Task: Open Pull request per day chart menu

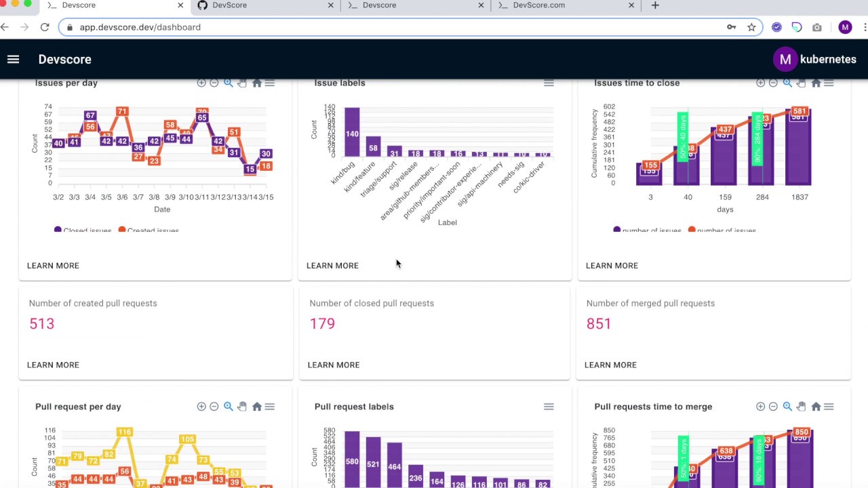Action: click(270, 407)
